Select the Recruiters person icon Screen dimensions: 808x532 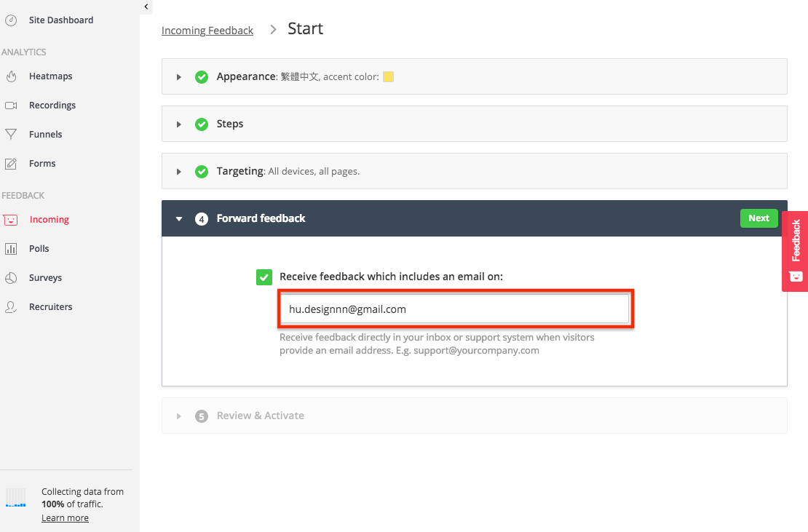(x=11, y=307)
